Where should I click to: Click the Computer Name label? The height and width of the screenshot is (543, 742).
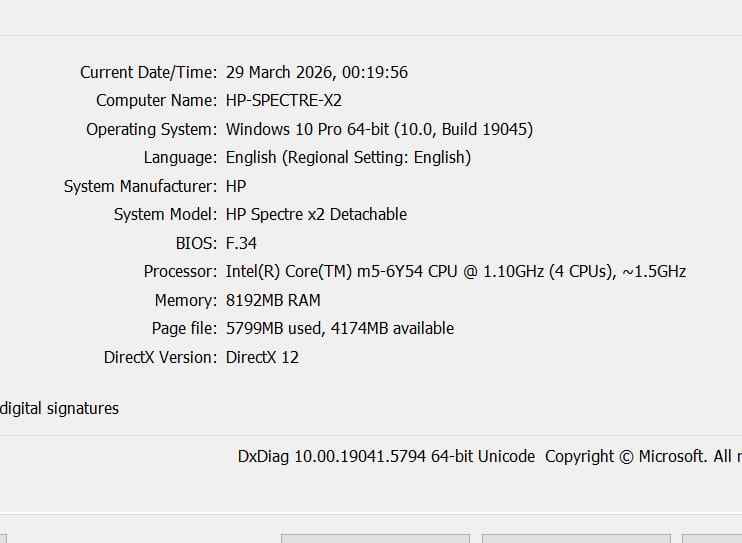[x=156, y=100]
